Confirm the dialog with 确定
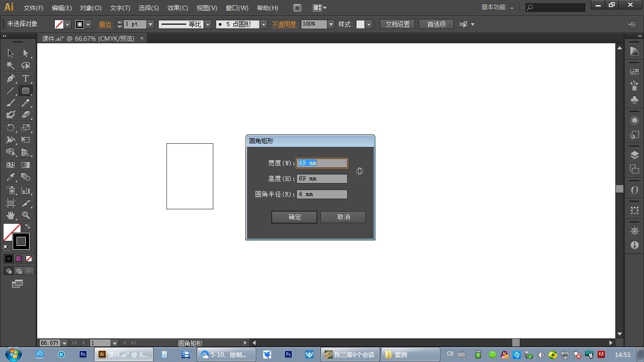The width and height of the screenshot is (644, 362). [x=294, y=217]
